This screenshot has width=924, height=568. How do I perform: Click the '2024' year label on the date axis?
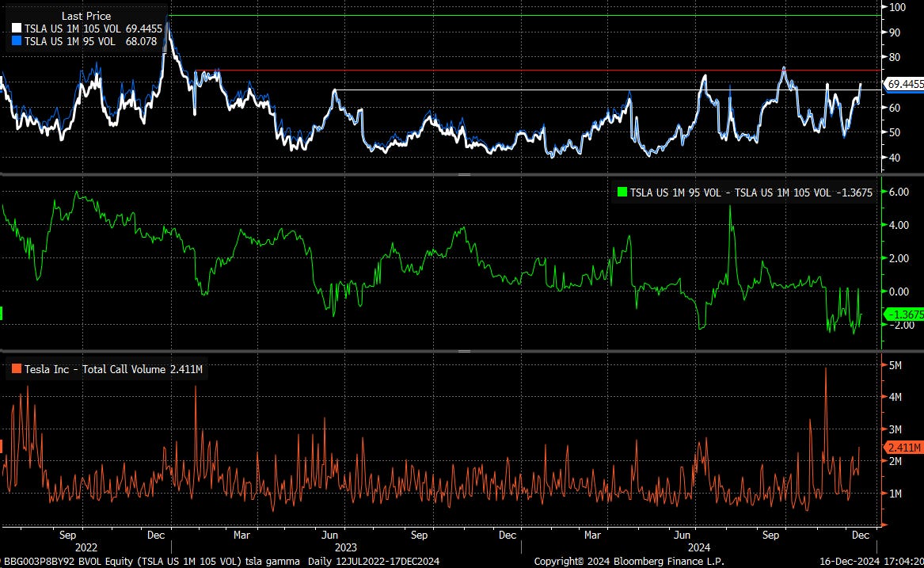(699, 547)
